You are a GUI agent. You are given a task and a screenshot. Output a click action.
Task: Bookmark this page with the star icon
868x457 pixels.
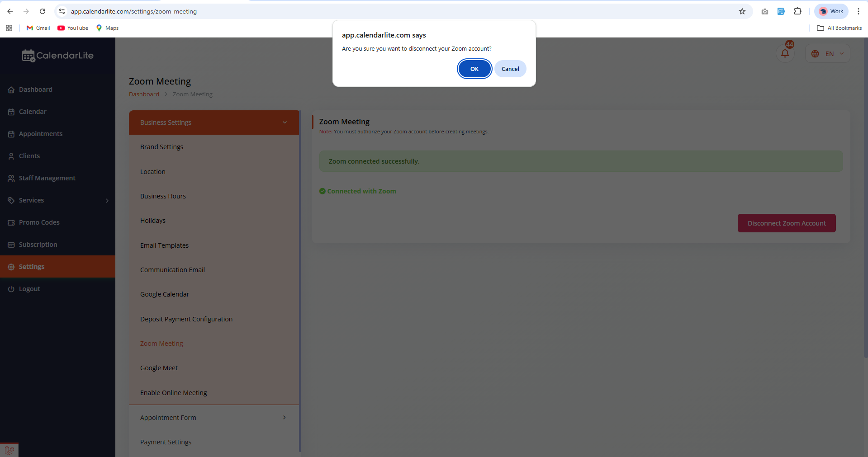point(742,11)
